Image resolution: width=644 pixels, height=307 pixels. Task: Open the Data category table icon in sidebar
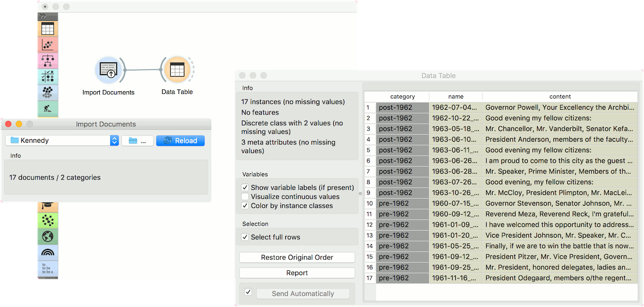click(47, 29)
